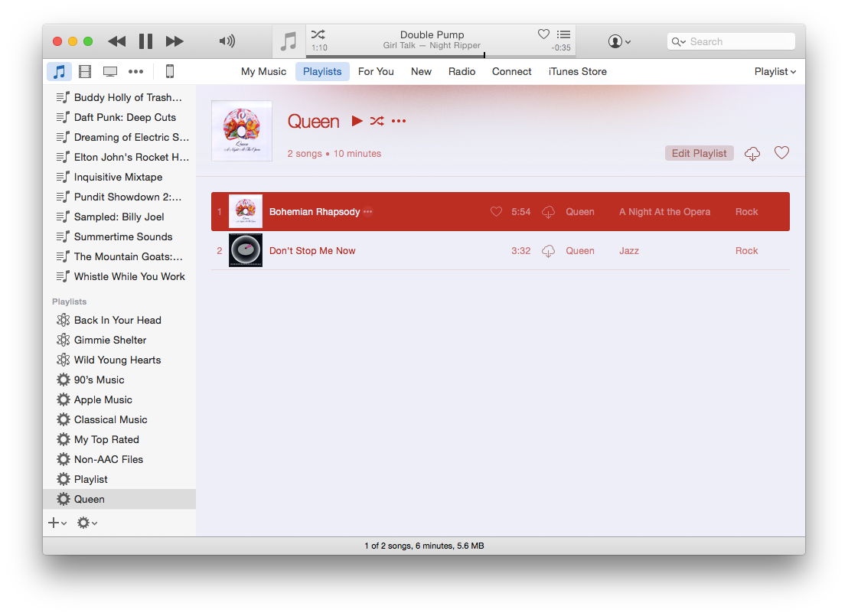Screen dimensions: 848x616
Task: Download Don't Stop Me Now from iCloud
Action: click(548, 251)
